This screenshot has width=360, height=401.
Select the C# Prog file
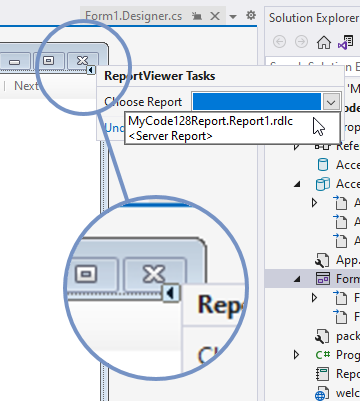[337, 355]
